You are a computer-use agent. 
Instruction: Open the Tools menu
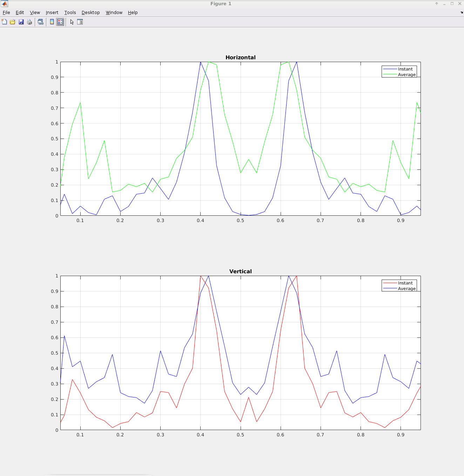70,12
